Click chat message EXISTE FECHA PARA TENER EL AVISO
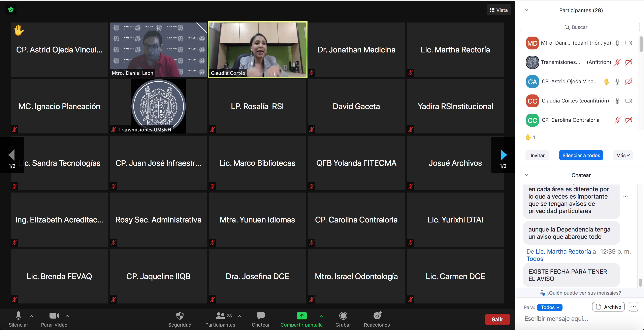The width and height of the screenshot is (644, 330). [x=571, y=275]
